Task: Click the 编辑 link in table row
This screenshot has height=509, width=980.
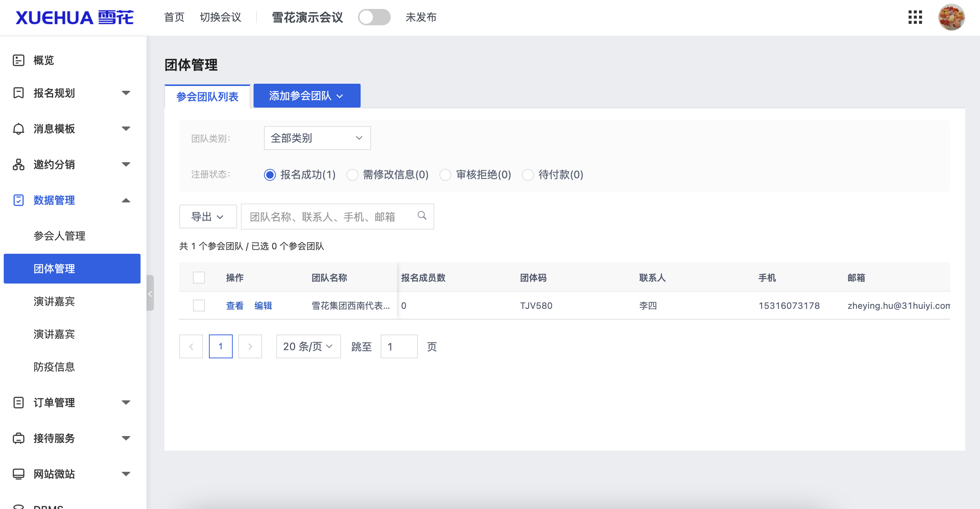Action: (x=263, y=306)
